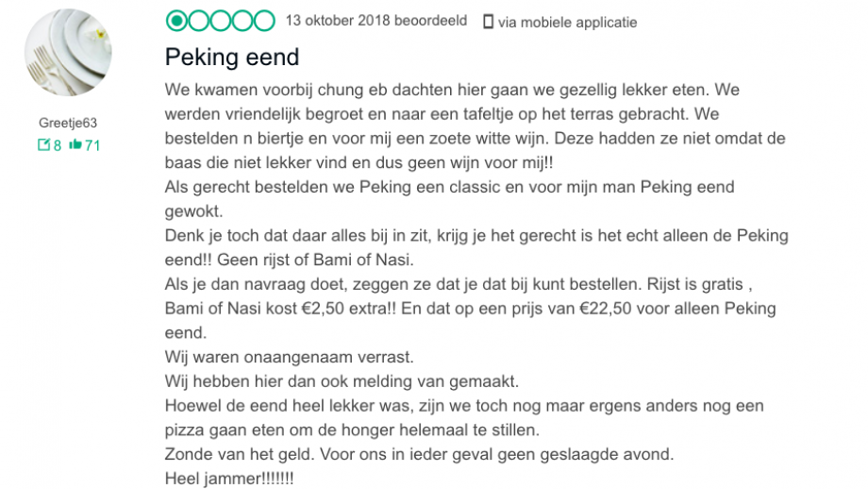Open the review title Peking eend
The height and width of the screenshot is (489, 868).
point(232,57)
